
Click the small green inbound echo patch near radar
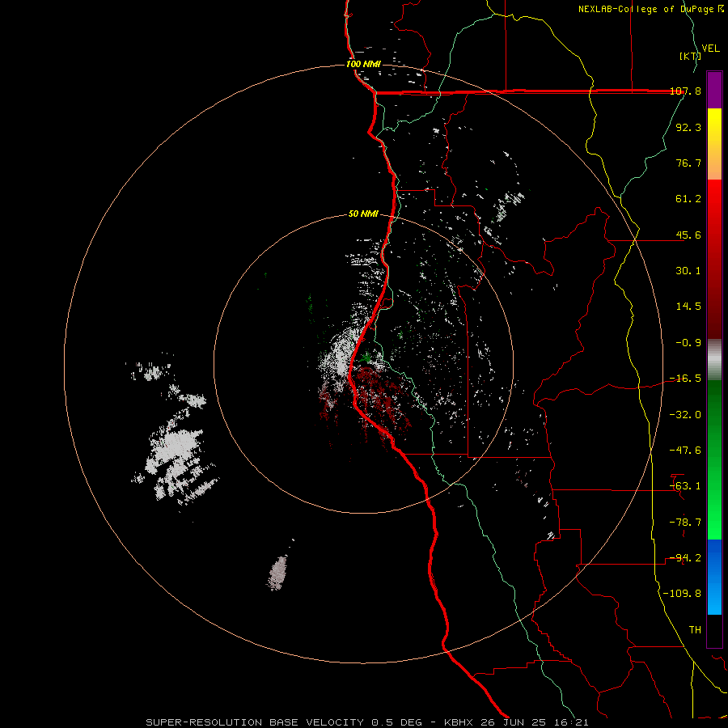[x=366, y=358]
